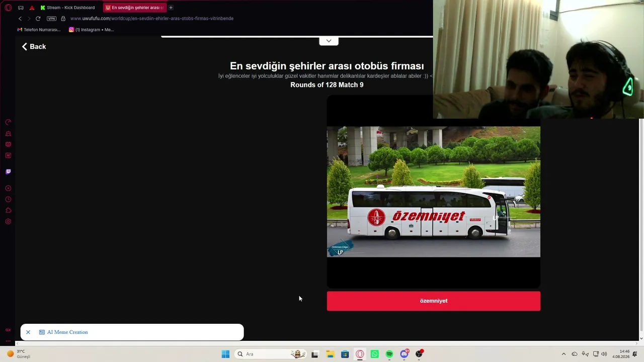The width and height of the screenshot is (644, 362).
Task: Open sidebar three-dots setup menu
Action: [8, 341]
